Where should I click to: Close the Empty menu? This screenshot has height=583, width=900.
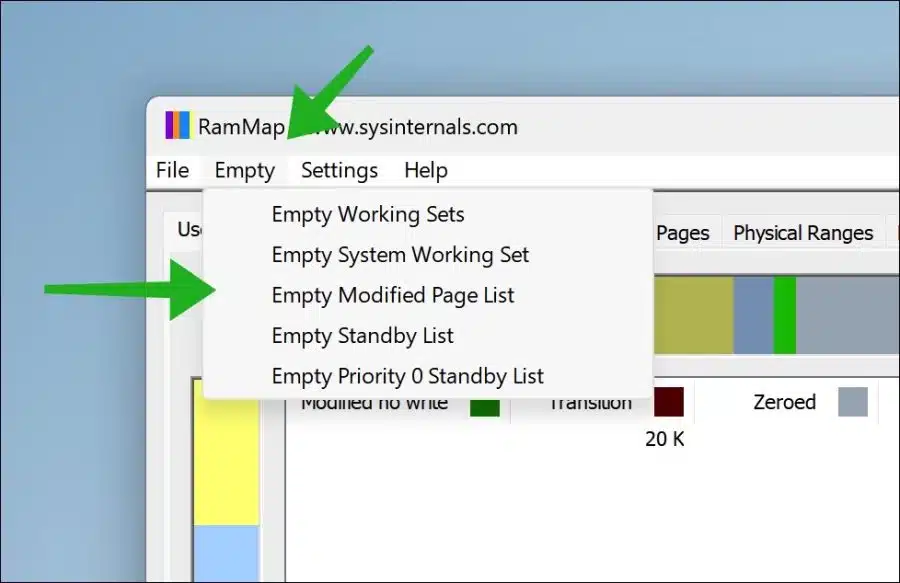[x=245, y=170]
